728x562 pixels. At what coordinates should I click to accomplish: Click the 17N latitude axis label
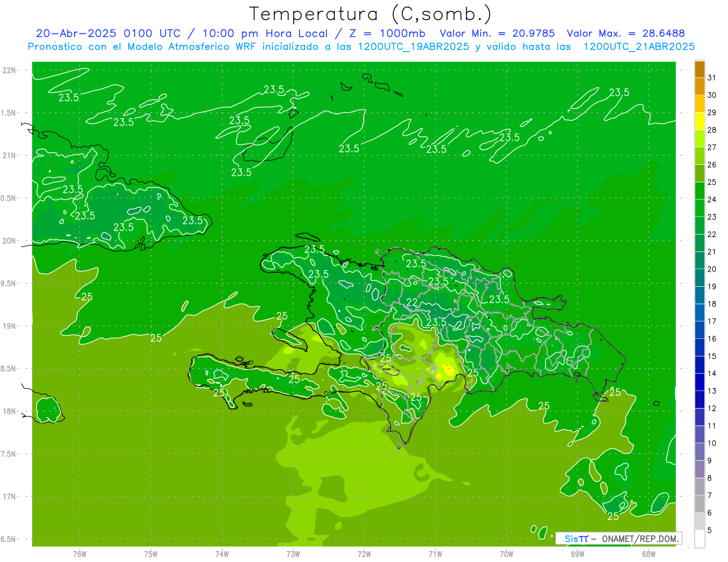coord(10,497)
